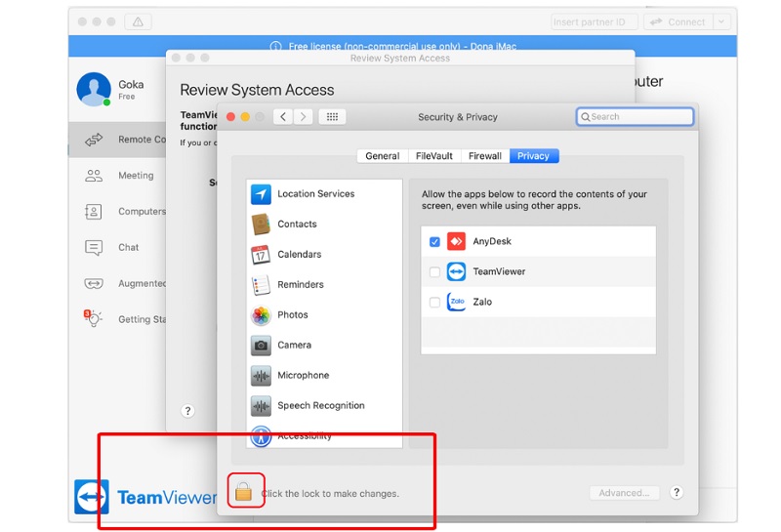The width and height of the screenshot is (781, 532).
Task: Click the Calendars label
Action: point(300,254)
